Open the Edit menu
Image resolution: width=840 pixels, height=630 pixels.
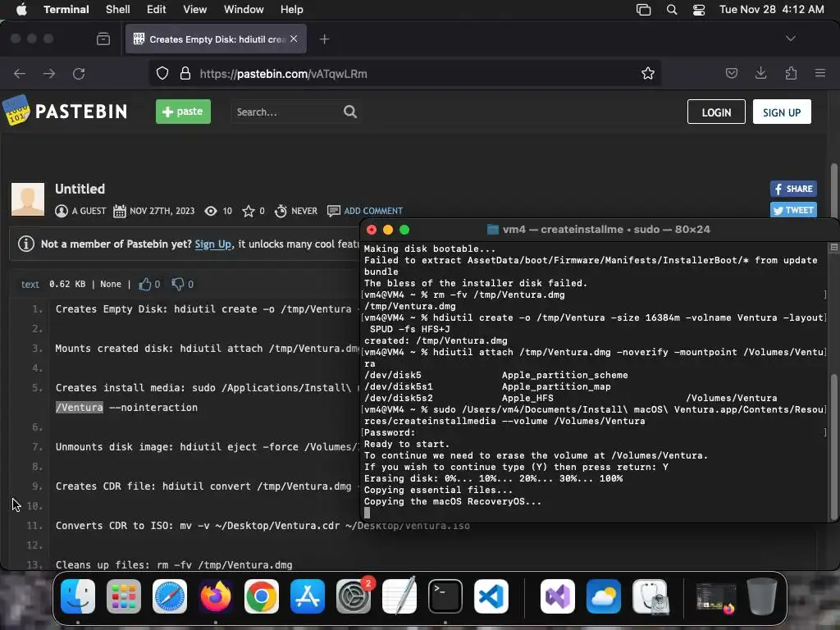[157, 10]
